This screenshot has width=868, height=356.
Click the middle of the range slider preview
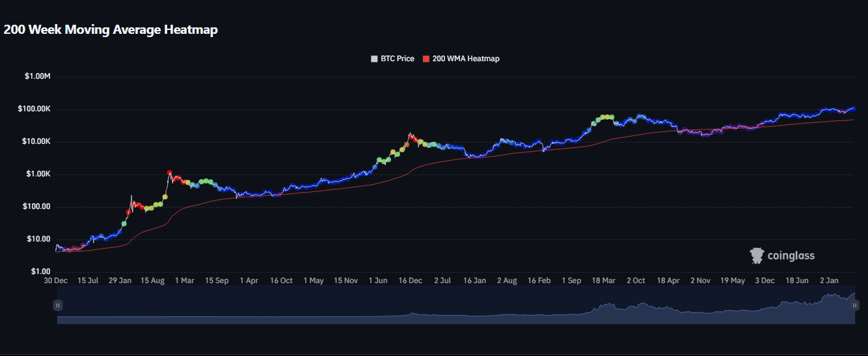(x=455, y=305)
